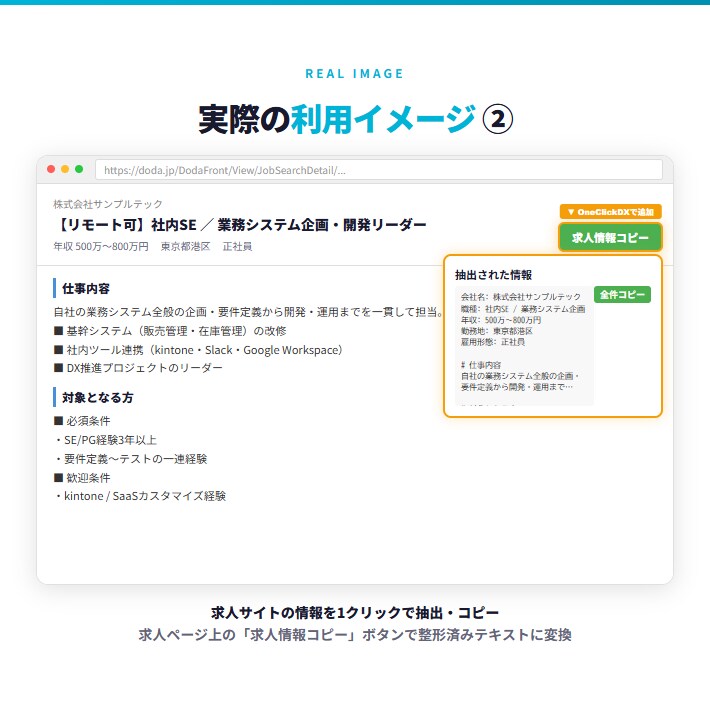The image size is (710, 710).
Task: Click the green 求人情報コピー button
Action: coord(610,237)
